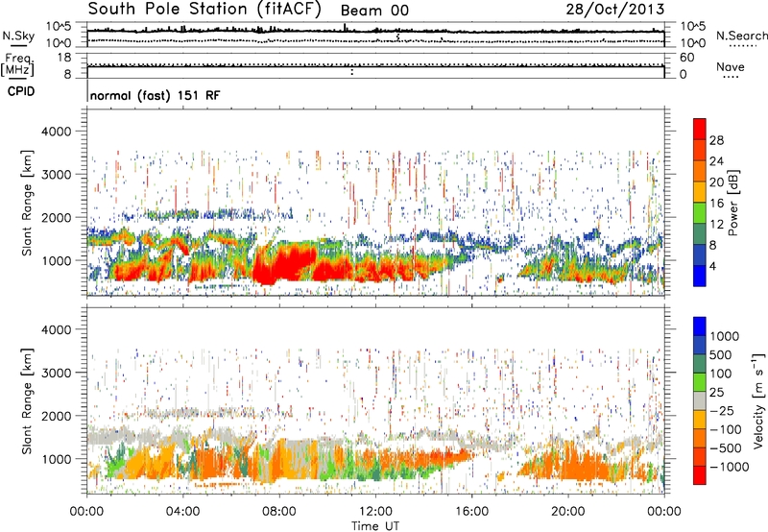Image resolution: width=768 pixels, height=532 pixels.
Task: Click 'Slant Range [km]' label of power panel
Action: (27, 203)
